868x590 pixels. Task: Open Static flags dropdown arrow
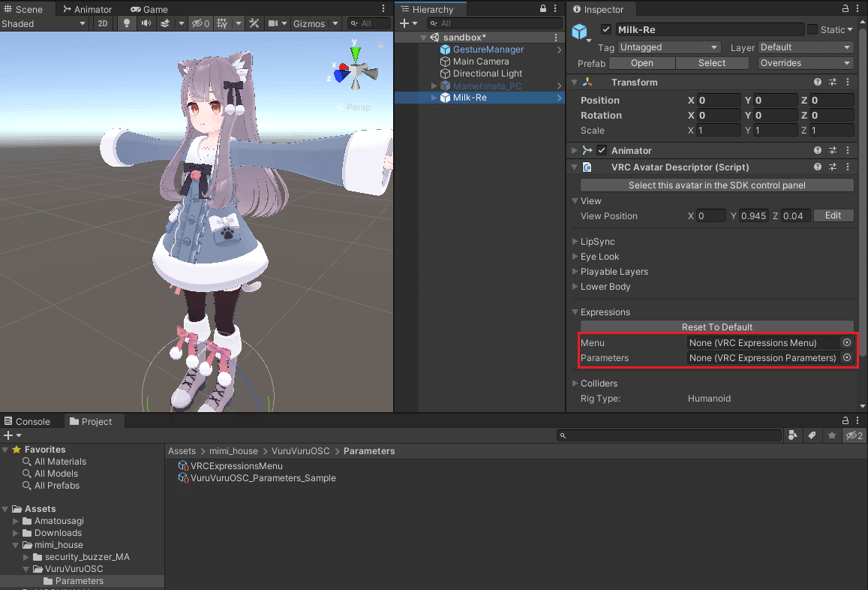pos(850,29)
